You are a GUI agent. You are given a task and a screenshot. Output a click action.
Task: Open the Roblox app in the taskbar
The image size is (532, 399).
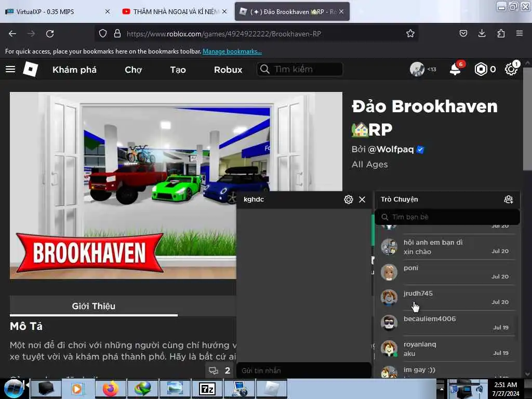[x=271, y=389]
